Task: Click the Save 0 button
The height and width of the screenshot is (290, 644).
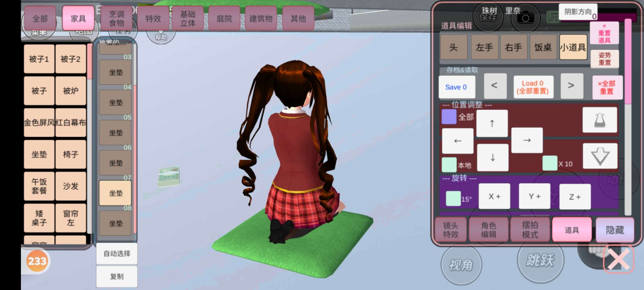Action: pos(456,87)
